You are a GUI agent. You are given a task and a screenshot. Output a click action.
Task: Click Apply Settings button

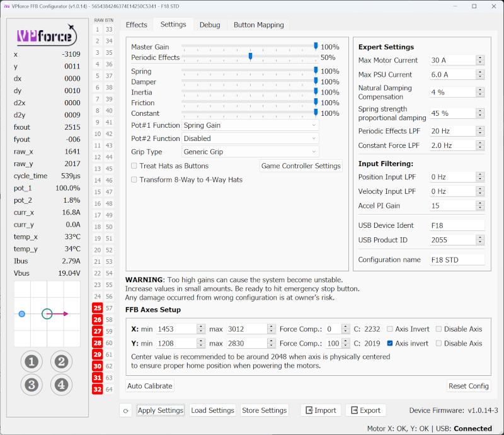click(160, 410)
